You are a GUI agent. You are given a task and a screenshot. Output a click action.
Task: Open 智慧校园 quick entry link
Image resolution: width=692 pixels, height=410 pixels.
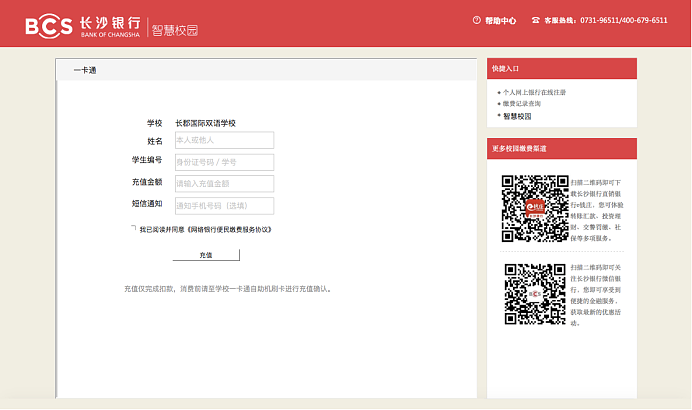[x=517, y=117]
